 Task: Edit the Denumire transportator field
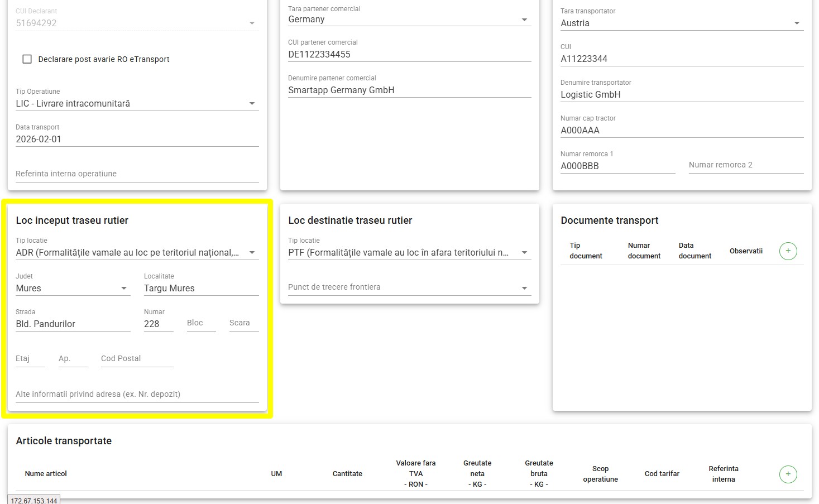tap(682, 95)
